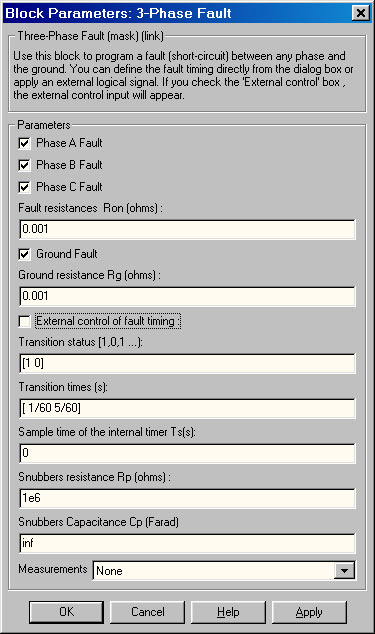This screenshot has width=375, height=634.
Task: Open the Measurements dropdown arrow
Action: click(x=344, y=571)
